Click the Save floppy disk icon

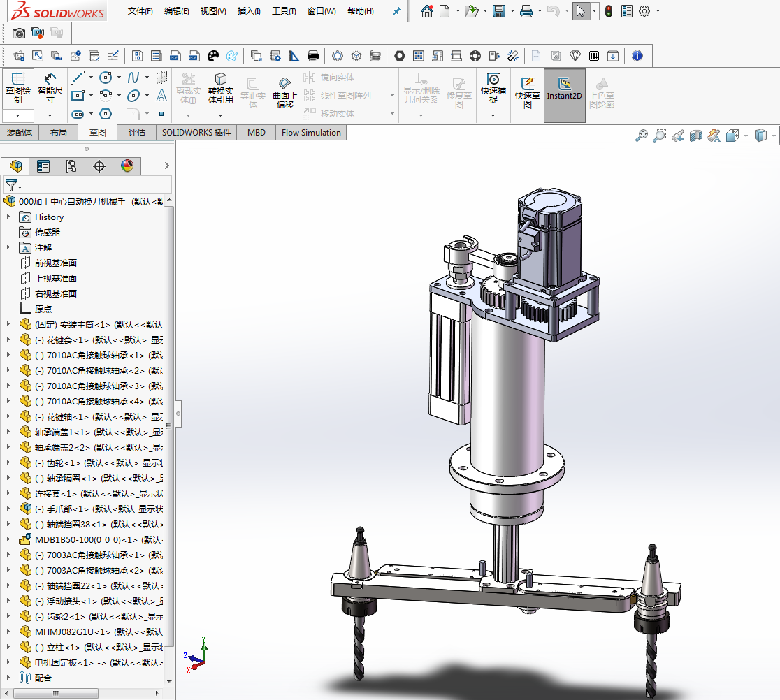[499, 11]
